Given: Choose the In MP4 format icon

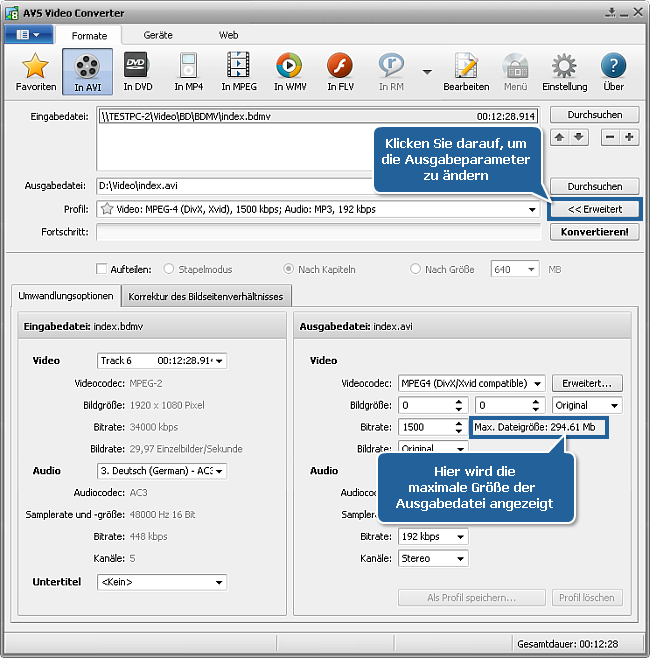Looking at the screenshot, I should [188, 72].
